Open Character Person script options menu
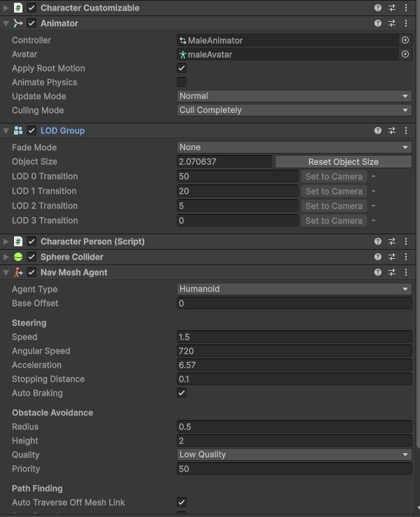Screen dimensions: 420x517 coord(406,241)
